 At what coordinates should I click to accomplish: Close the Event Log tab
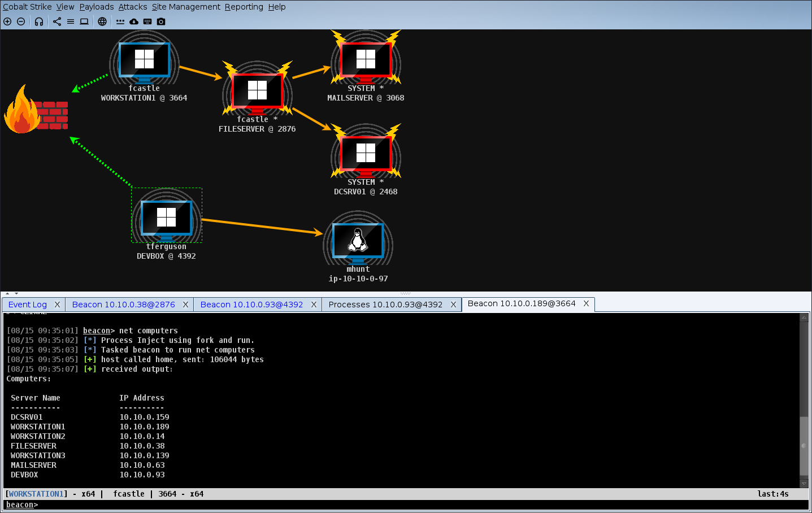57,305
